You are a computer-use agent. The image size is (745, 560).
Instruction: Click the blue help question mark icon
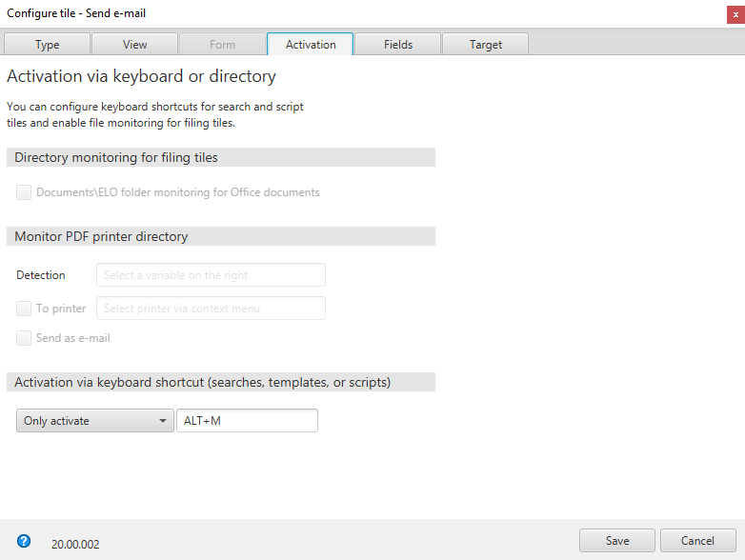pos(24,541)
